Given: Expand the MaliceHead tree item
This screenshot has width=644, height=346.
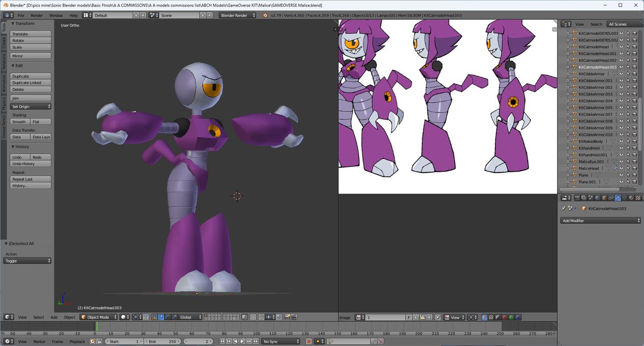Looking at the screenshot, I should point(568,168).
